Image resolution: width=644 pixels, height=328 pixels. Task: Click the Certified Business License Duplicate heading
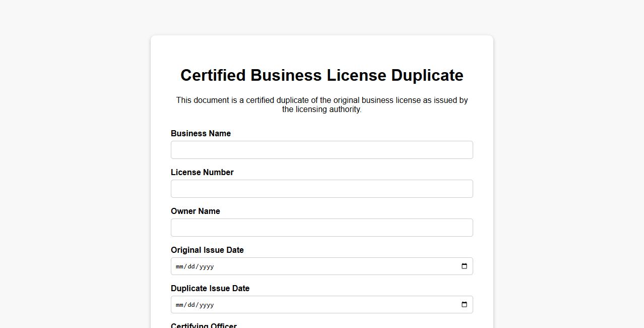pyautogui.click(x=321, y=75)
